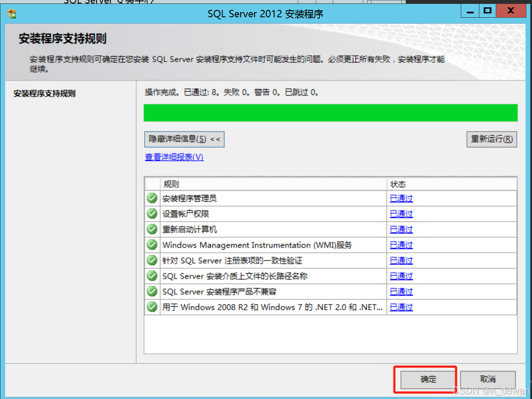This screenshot has height=399, width=532.
Task: Select the 设置帐户权限 rule row text
Action: click(186, 214)
